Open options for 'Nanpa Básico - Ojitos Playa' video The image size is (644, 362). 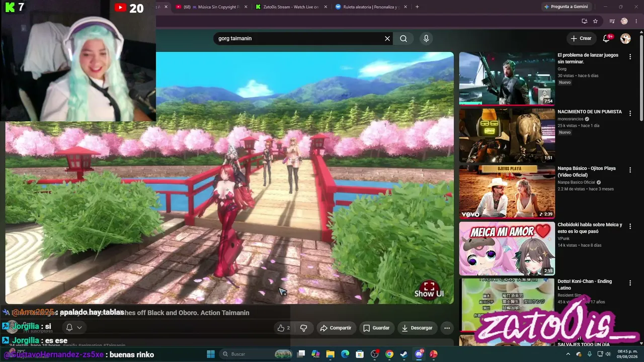630,170
